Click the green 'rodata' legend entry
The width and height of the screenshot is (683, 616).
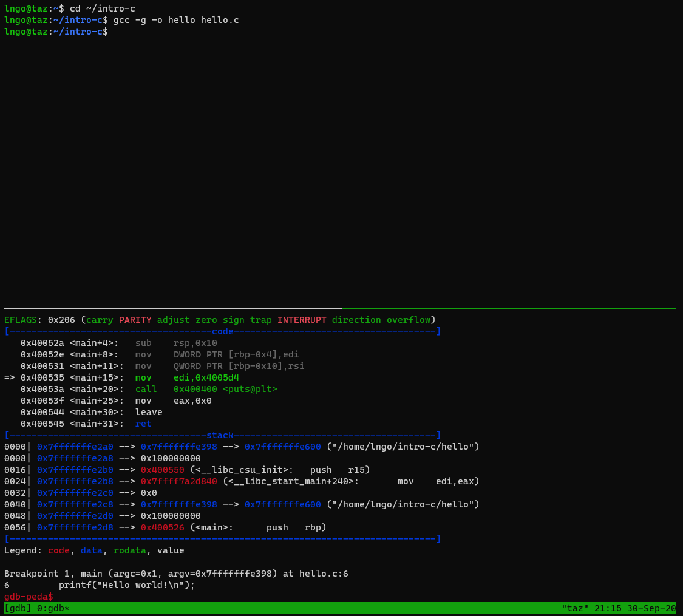click(130, 550)
